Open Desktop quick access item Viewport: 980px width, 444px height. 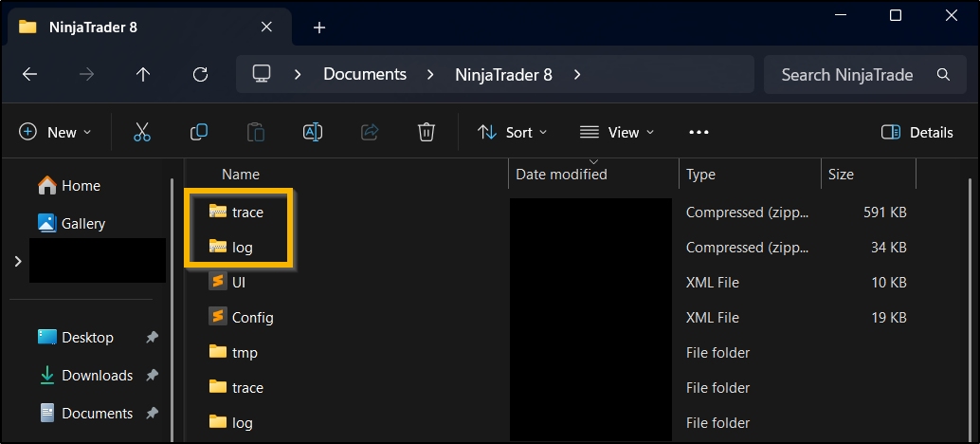(x=76, y=338)
